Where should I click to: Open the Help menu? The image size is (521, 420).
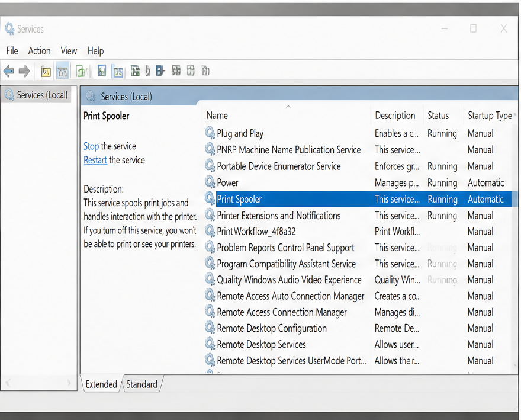point(96,51)
